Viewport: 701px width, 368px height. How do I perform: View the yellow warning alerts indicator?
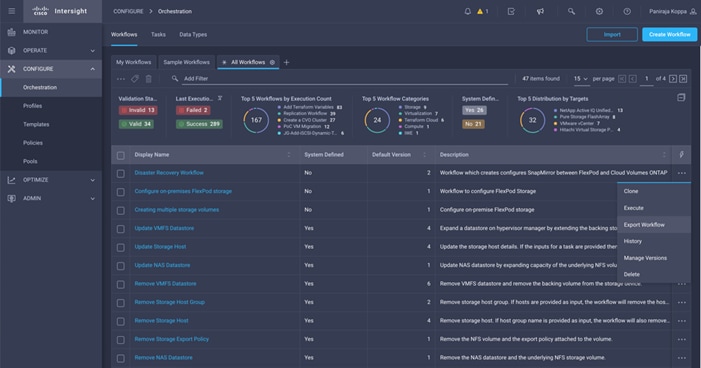(482, 12)
